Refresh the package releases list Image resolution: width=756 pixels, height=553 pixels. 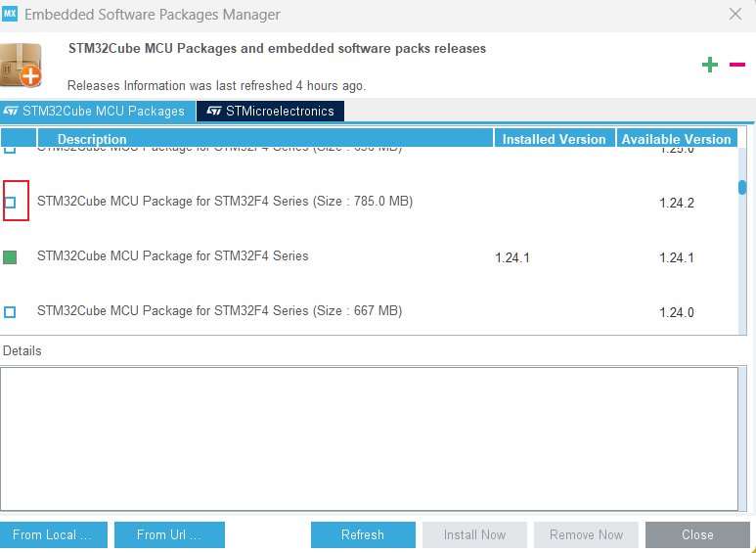[x=363, y=534]
